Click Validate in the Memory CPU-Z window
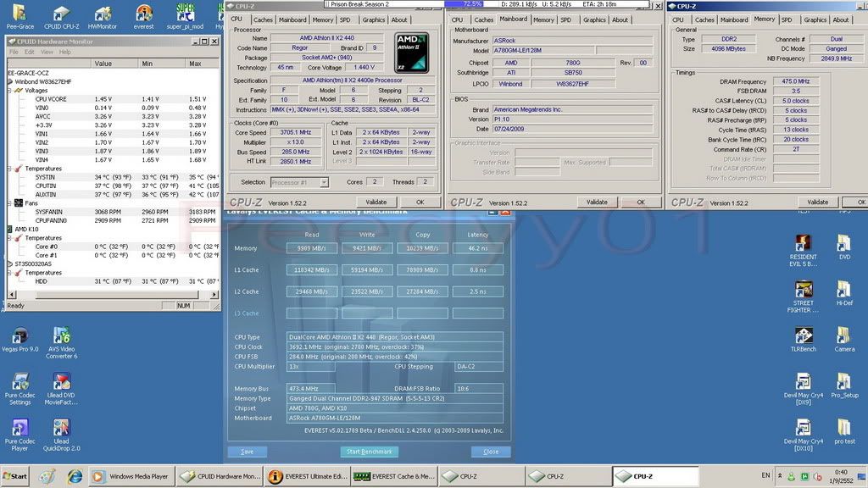Viewport: 868px width, 488px height. coord(818,202)
